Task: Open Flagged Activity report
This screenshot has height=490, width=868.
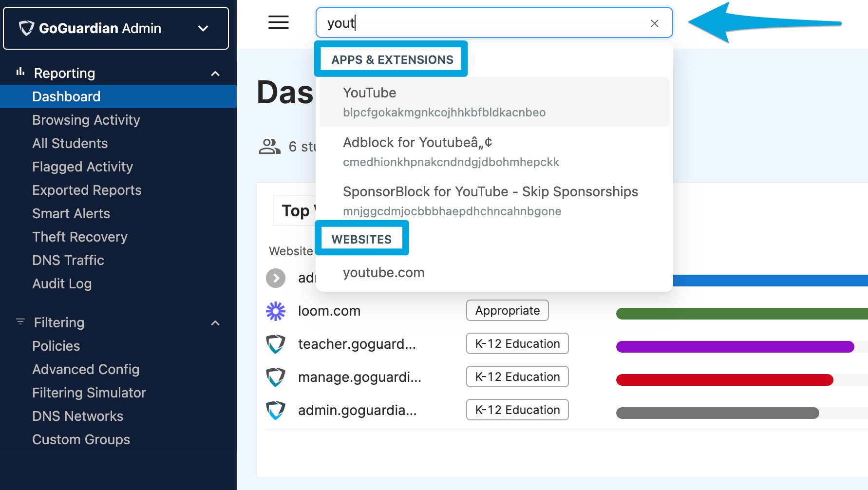Action: [83, 167]
